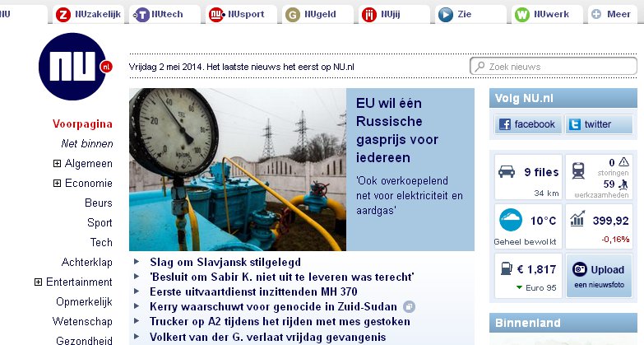Follow NU.nl on facebook button
Screen dimensions: 644x345
(527, 124)
